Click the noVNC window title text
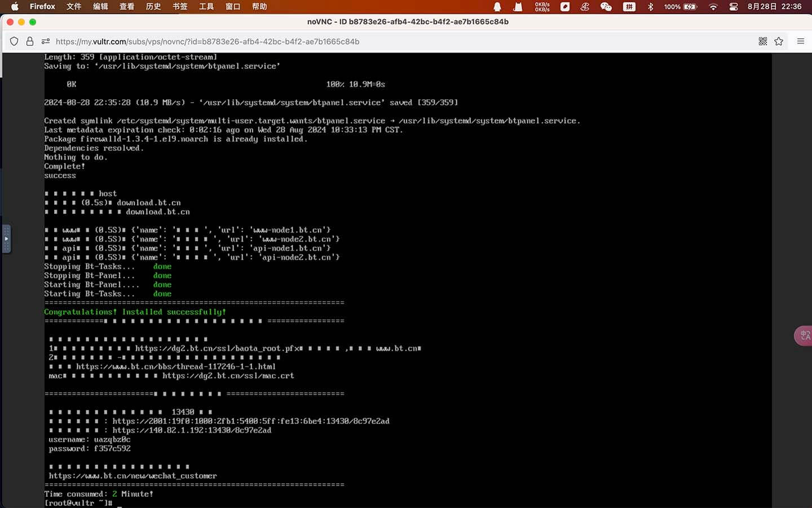812x508 pixels. (x=408, y=21)
